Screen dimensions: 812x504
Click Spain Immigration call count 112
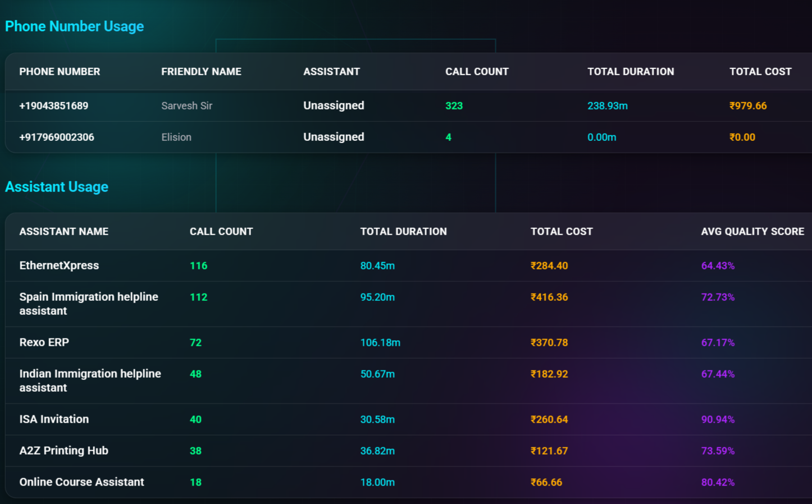tap(198, 297)
